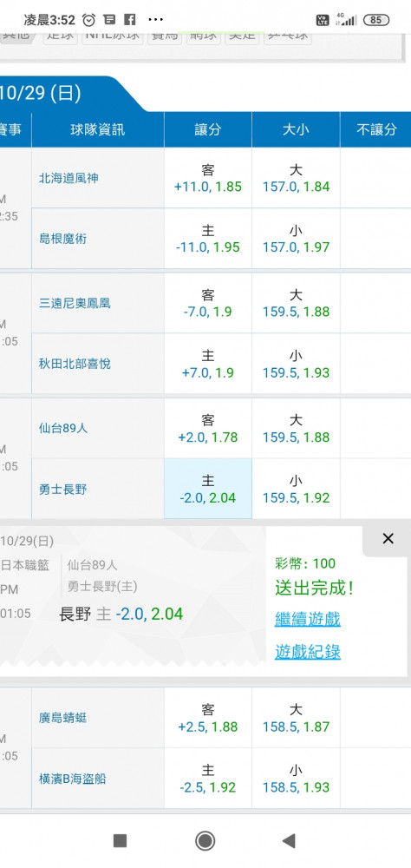This screenshot has height=868, width=411.
Task: Select the 讓分 column header
Action: click(x=208, y=129)
